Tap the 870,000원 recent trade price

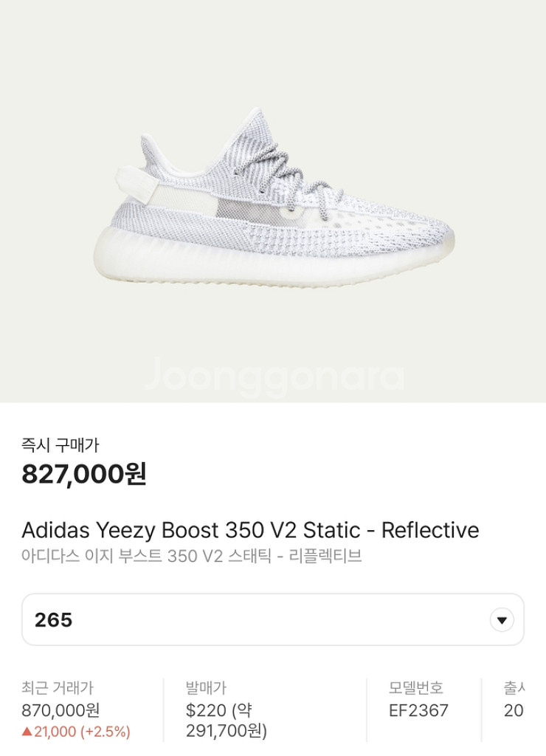tap(61, 710)
